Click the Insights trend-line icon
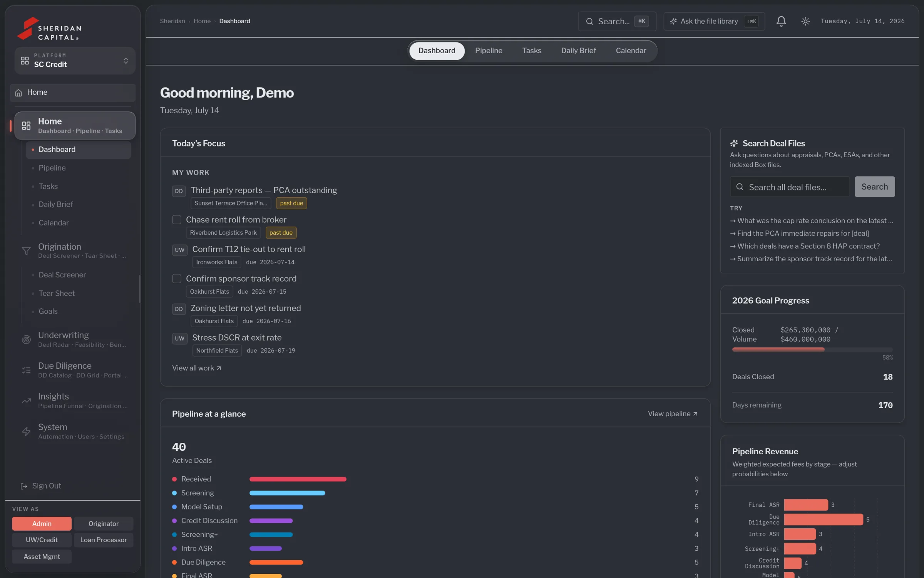Viewport: 924px width, 578px height. [x=26, y=401]
